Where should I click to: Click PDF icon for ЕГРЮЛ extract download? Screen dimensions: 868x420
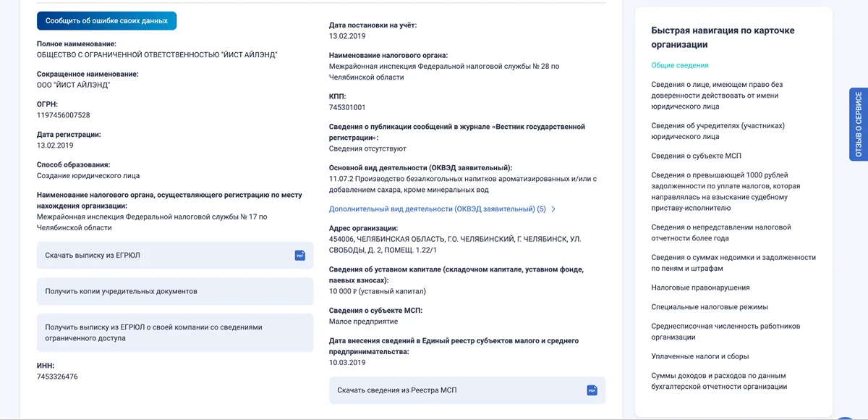pos(300,256)
